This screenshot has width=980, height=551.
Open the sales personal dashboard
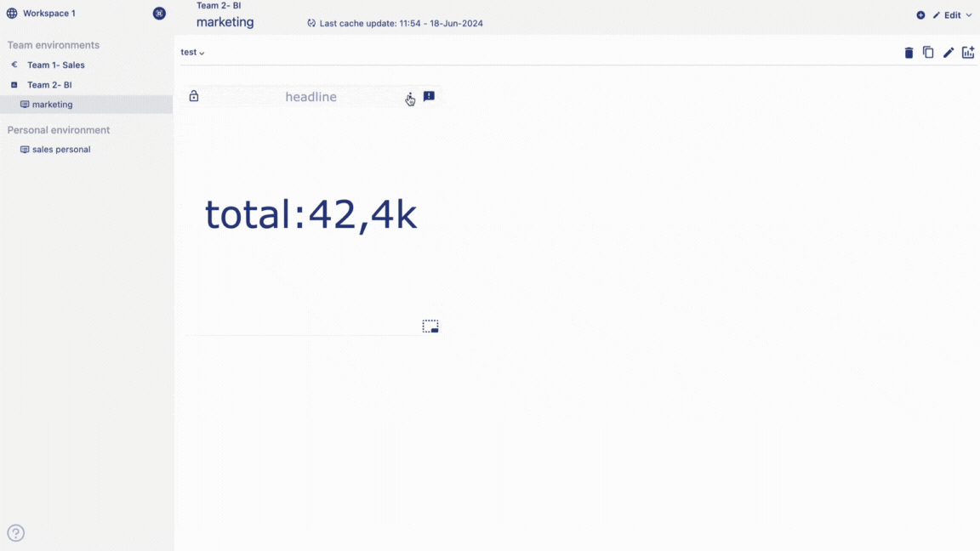click(x=60, y=150)
